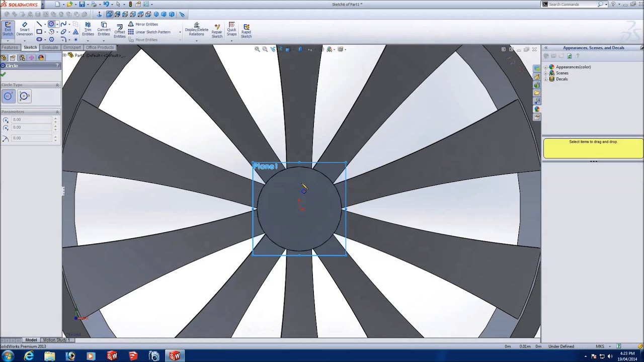Open Internet Explorer from taskbar
Viewport: 644px width, 362px height.
click(x=29, y=356)
